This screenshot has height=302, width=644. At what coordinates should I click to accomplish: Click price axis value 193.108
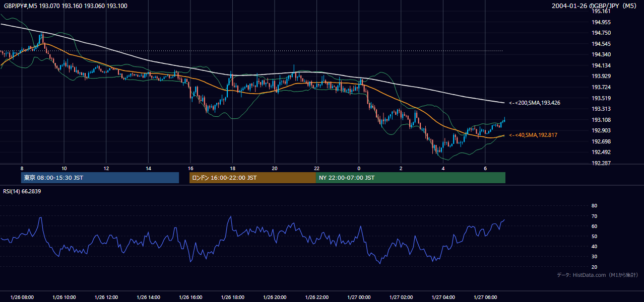(x=601, y=120)
